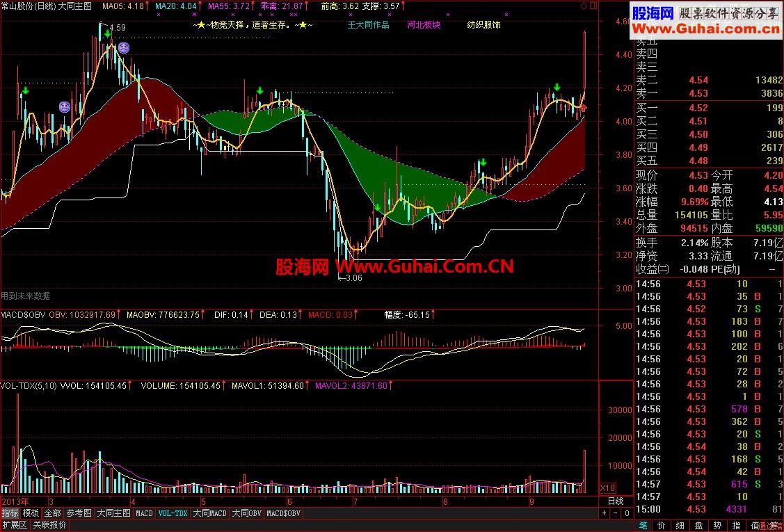Click the 14:56 tick row with volume 578
Viewport: 784px width, 532px height.
point(709,409)
